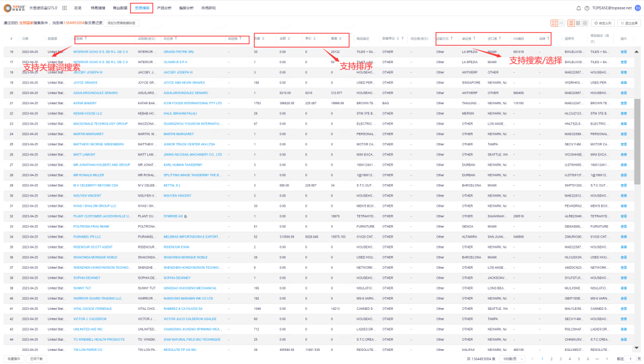644x364 pixels.
Task: Open the 趋势分析 tab
Action: click(187, 8)
